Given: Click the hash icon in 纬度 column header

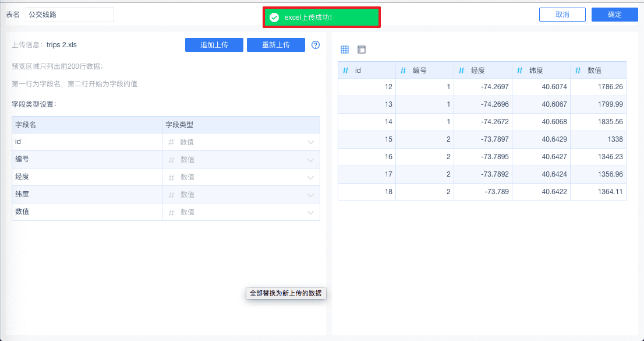Looking at the screenshot, I should (x=520, y=71).
